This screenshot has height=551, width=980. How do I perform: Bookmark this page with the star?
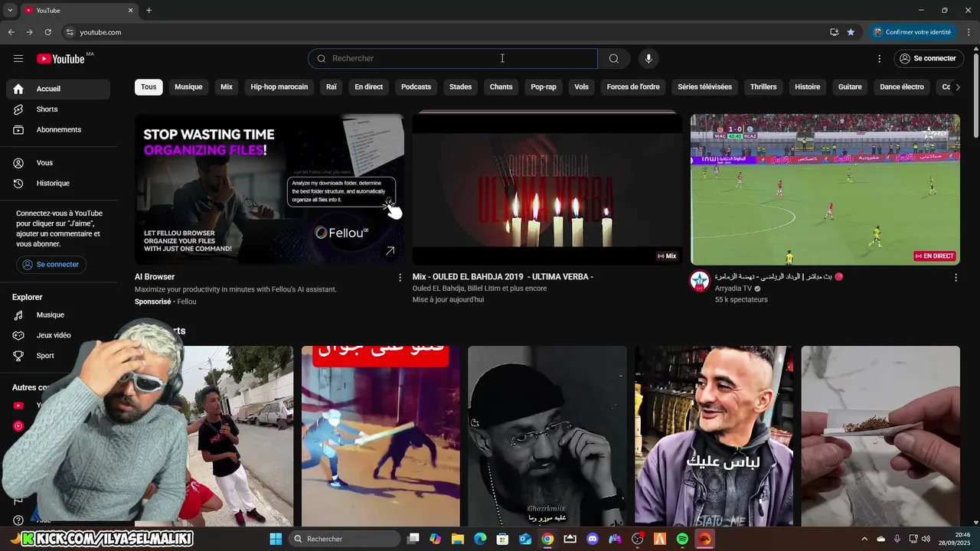pyautogui.click(x=851, y=32)
